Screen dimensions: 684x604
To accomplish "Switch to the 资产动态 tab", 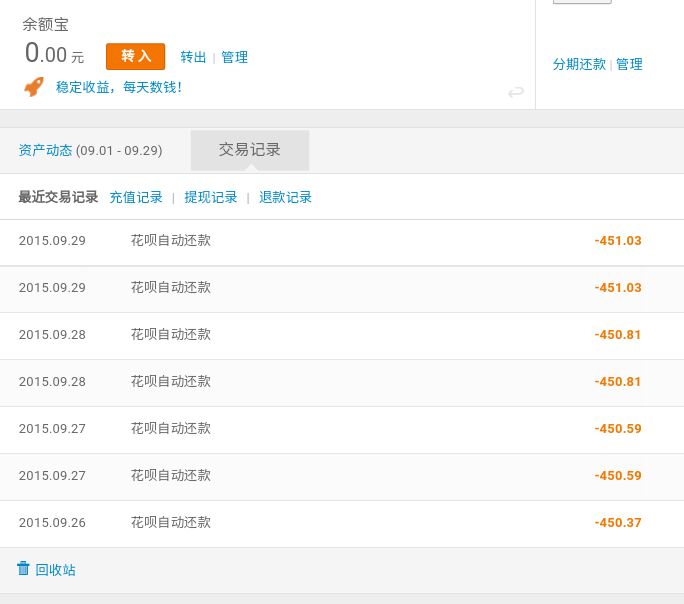I will click(x=45, y=150).
